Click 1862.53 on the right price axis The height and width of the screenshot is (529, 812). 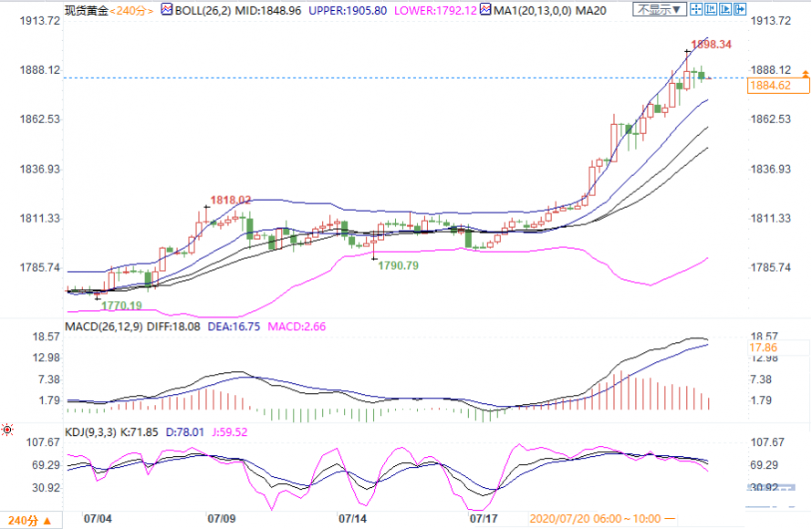[x=771, y=119]
